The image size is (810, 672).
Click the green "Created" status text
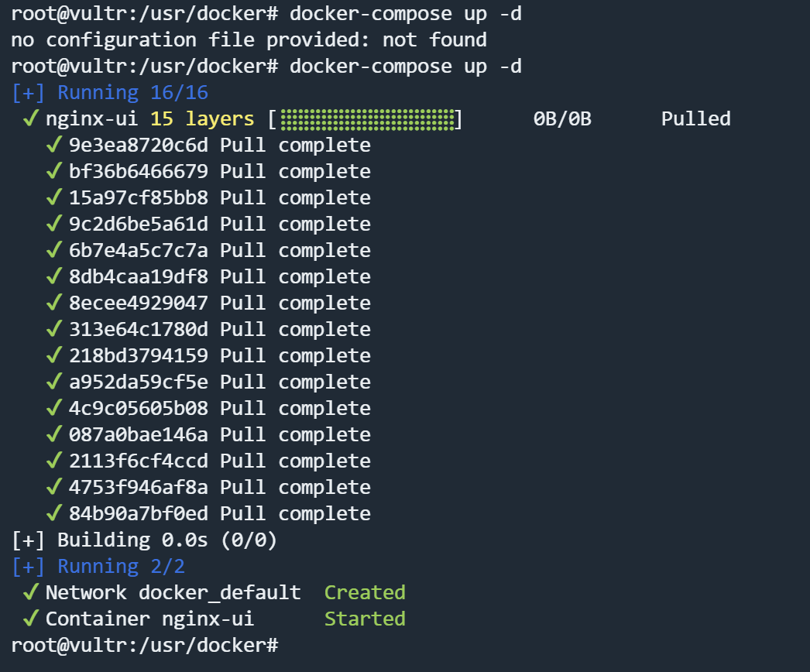click(x=365, y=593)
